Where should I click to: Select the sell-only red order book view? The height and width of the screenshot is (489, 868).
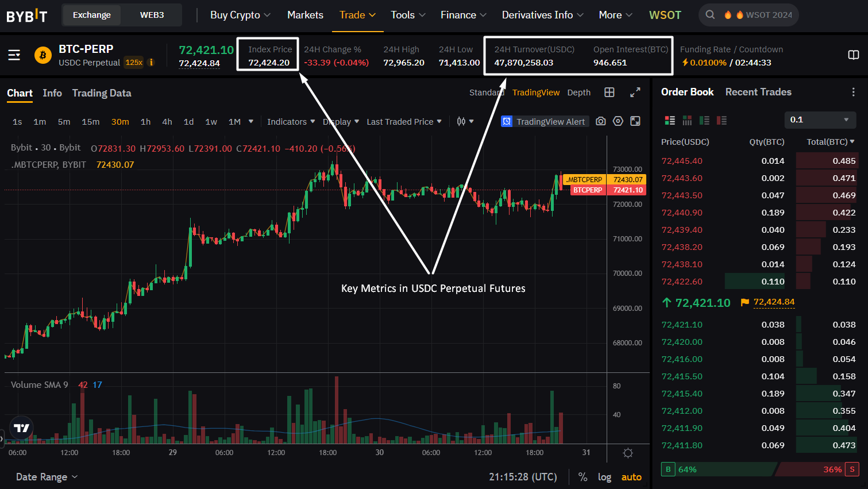click(x=722, y=120)
